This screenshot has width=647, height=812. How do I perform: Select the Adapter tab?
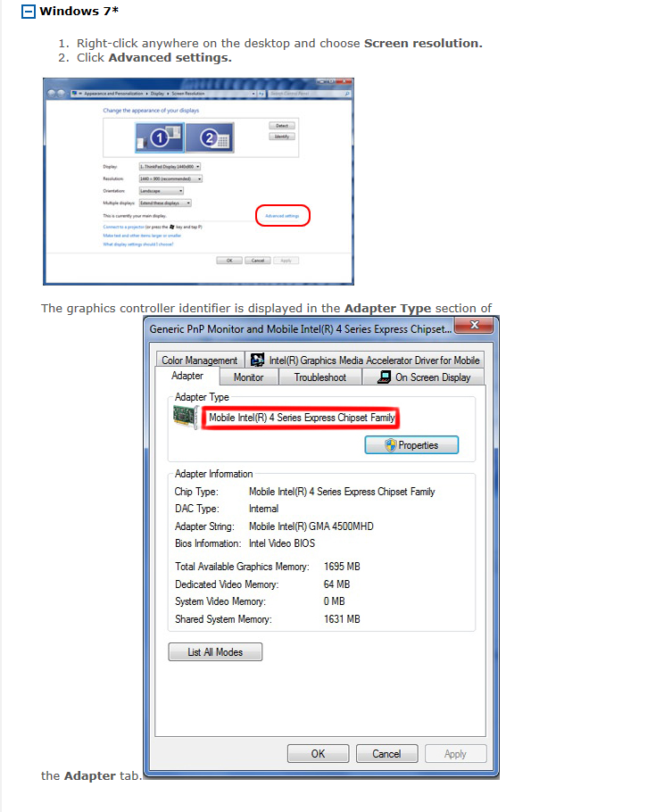tap(187, 376)
